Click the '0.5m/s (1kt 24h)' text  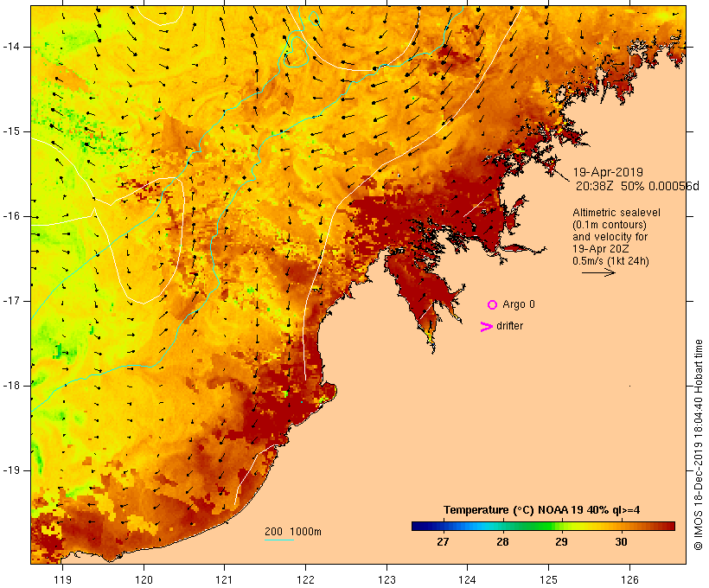610,261
